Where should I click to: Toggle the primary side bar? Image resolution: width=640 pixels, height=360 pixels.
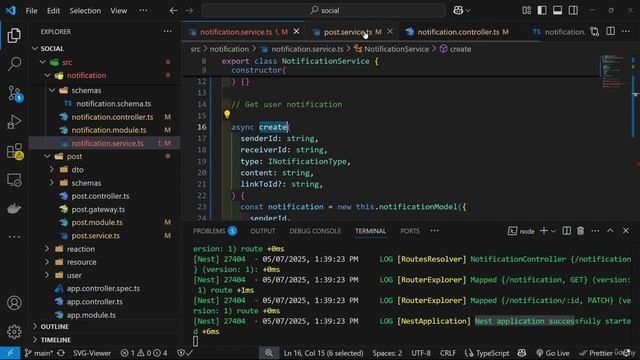tap(542, 11)
